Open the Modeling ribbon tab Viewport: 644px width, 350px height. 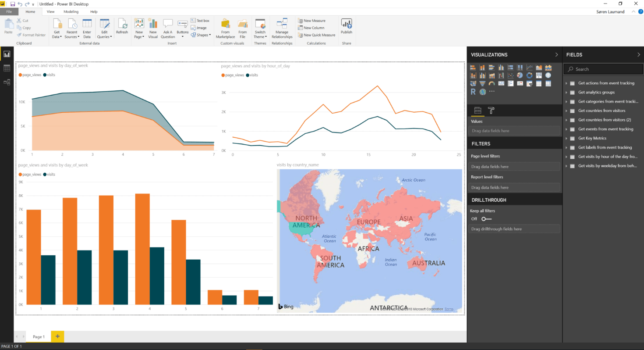pos(71,11)
